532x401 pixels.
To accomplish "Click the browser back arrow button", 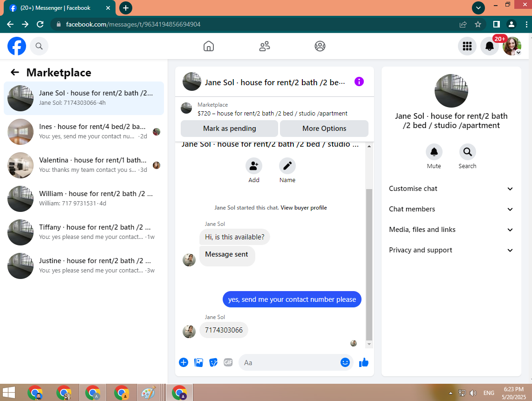I will click(10, 24).
